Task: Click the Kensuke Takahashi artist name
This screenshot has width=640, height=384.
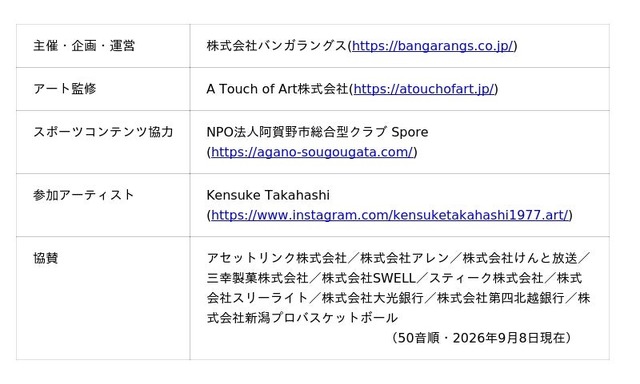Action: (268, 195)
